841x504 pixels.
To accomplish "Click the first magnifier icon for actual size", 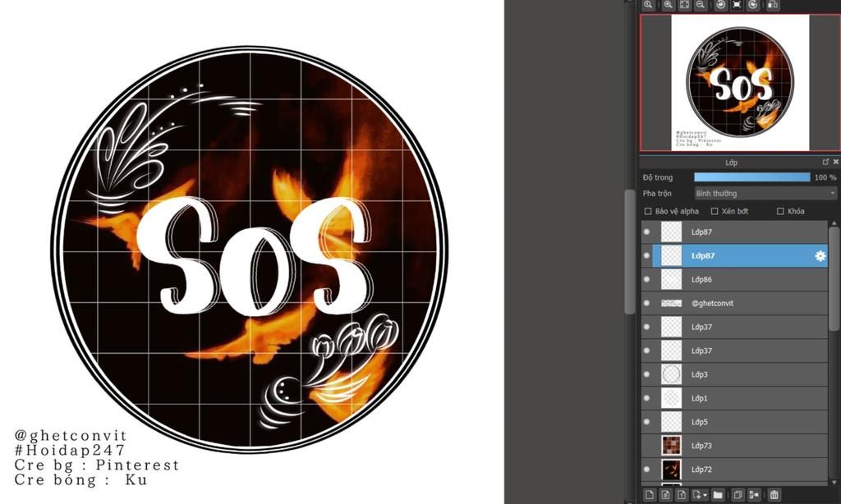I will click(649, 5).
